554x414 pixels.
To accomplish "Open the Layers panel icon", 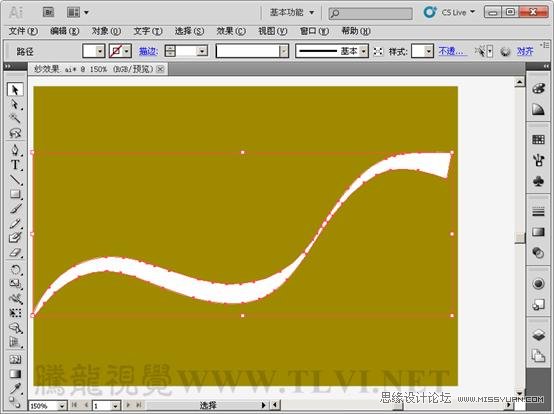I will point(538,335).
